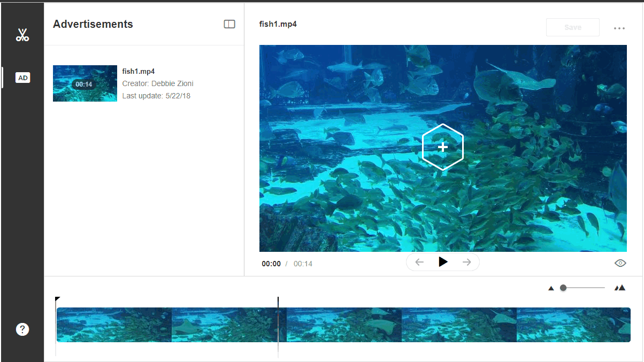Play the fish1.mp4 video
This screenshot has width=644, height=362.
443,262
